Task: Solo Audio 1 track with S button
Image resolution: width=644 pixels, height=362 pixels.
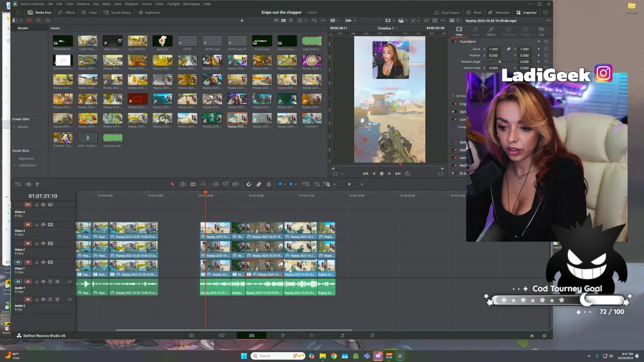Action: [x=50, y=282]
